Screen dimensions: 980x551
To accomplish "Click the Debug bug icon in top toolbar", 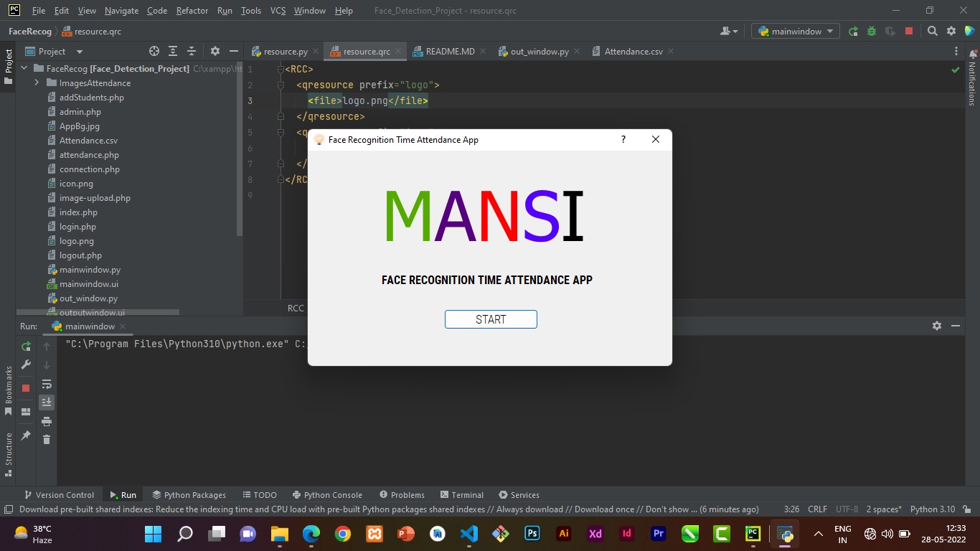I will (872, 32).
